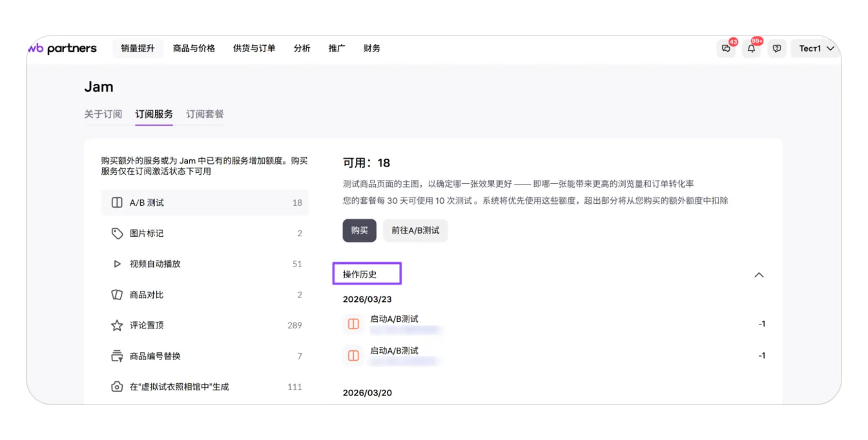The image size is (868, 440).
Task: Click the count 111 beside virtual fitting row
Action: pyautogui.click(x=294, y=387)
